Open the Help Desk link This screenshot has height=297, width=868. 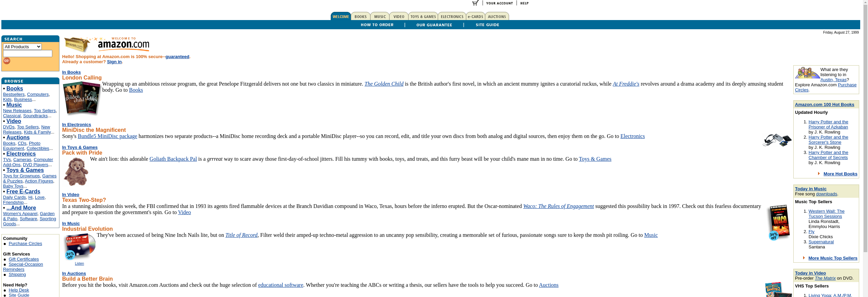pos(19,290)
